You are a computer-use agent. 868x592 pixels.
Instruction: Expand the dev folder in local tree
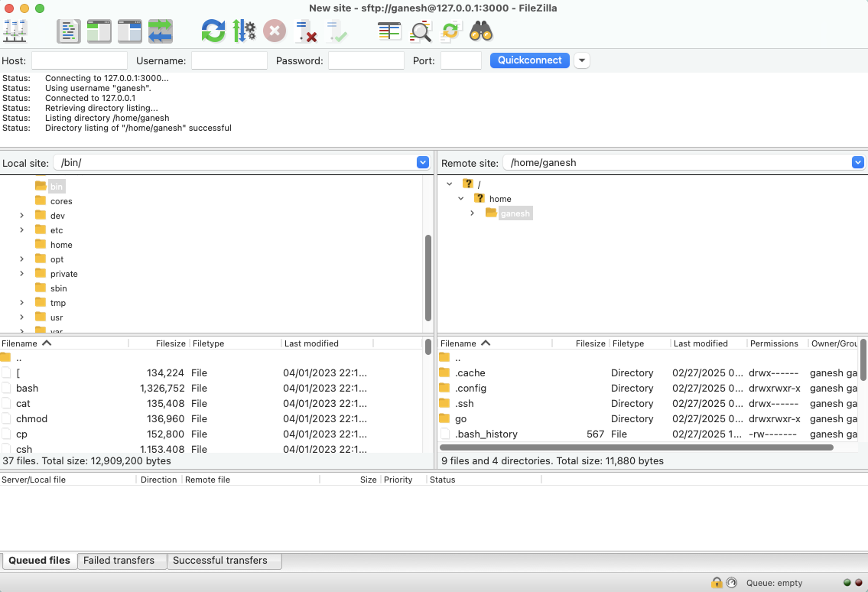(21, 216)
